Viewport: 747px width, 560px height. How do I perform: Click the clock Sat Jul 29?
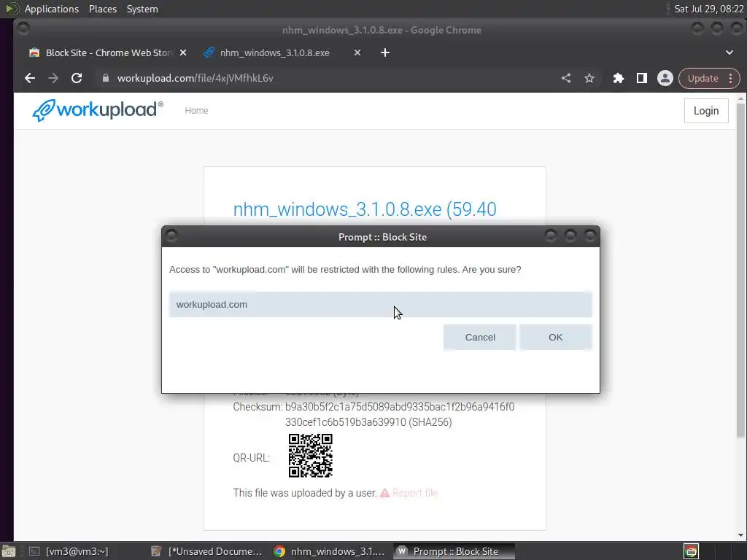709,9
